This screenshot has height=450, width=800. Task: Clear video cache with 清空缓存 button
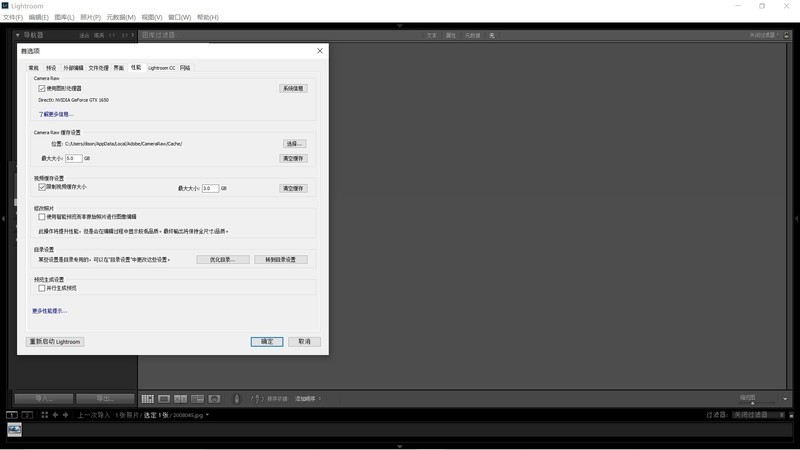[293, 188]
